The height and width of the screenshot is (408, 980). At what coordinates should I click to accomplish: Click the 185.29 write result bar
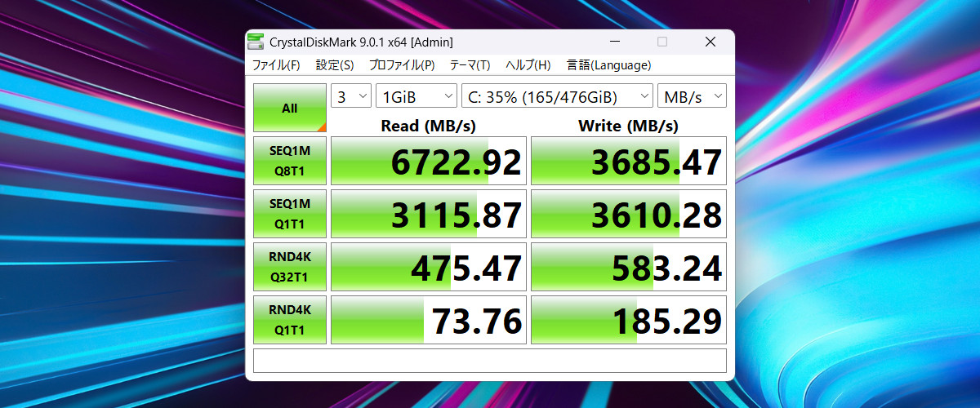point(628,320)
